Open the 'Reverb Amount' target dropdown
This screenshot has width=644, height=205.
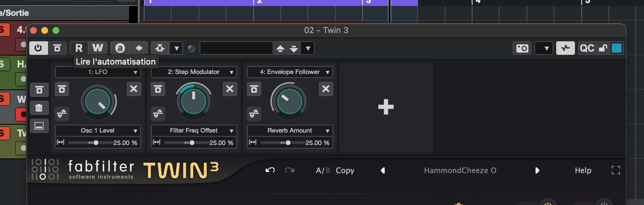(290, 131)
